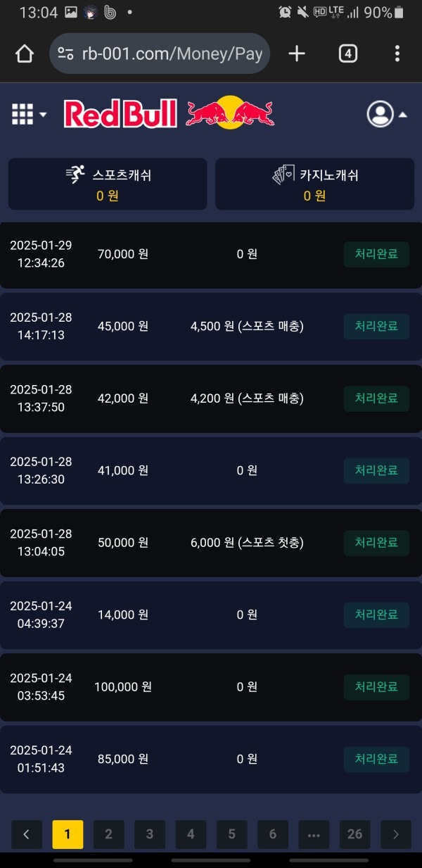Go to page 26

pyautogui.click(x=354, y=834)
